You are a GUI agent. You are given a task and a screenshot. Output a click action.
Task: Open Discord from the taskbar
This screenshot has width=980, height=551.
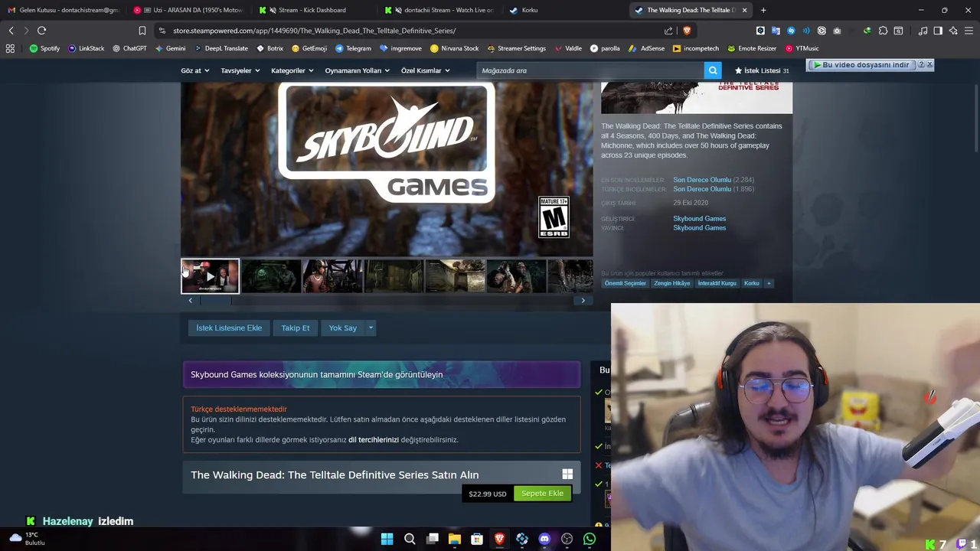tap(544, 539)
